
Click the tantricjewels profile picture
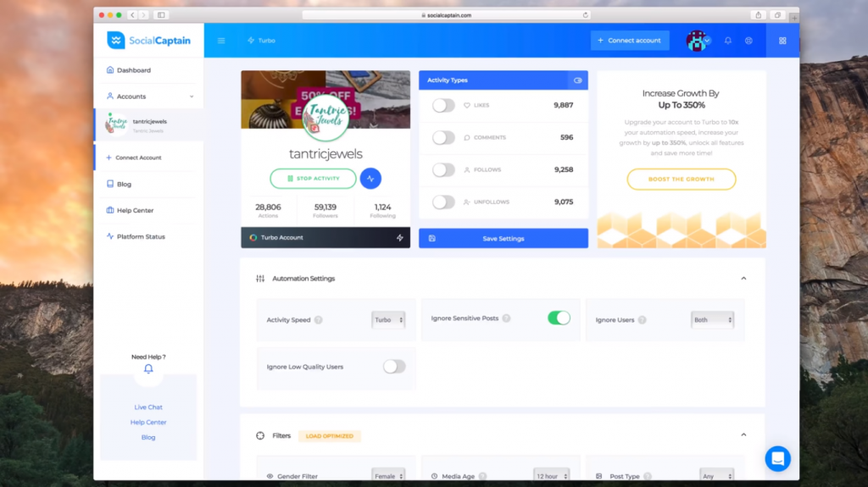click(x=325, y=118)
